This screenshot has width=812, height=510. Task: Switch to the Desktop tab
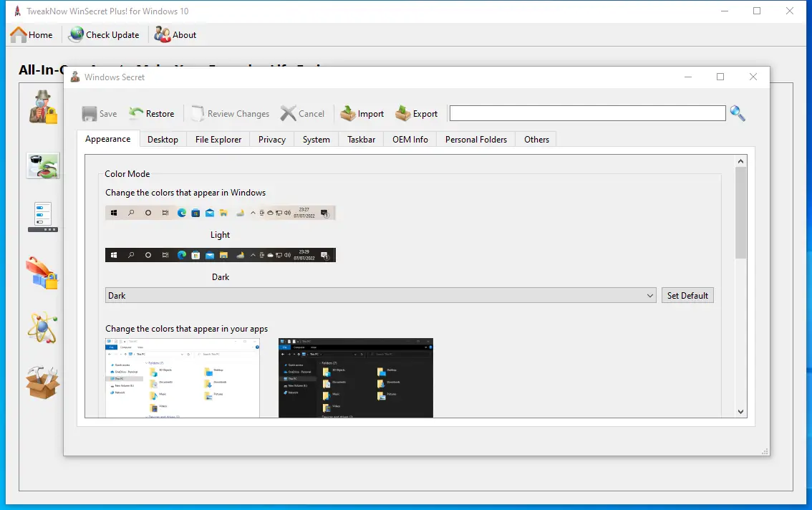[x=163, y=140]
